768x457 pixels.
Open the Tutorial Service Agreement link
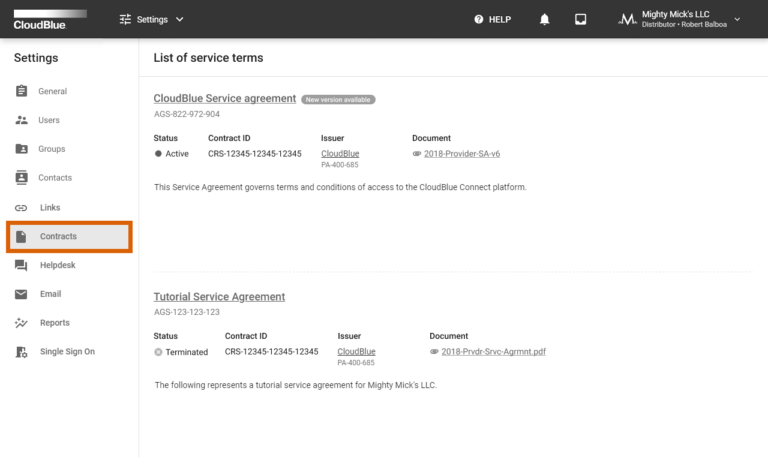click(219, 297)
